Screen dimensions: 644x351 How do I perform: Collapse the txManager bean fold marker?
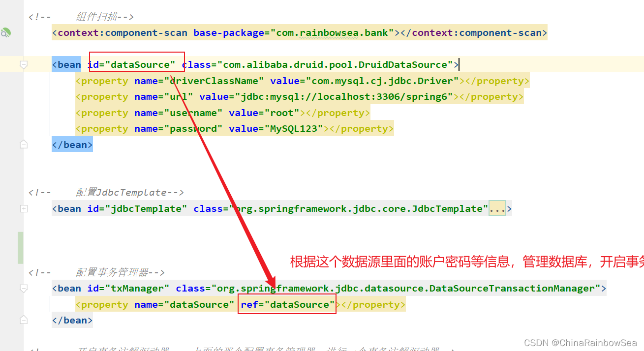click(x=23, y=288)
